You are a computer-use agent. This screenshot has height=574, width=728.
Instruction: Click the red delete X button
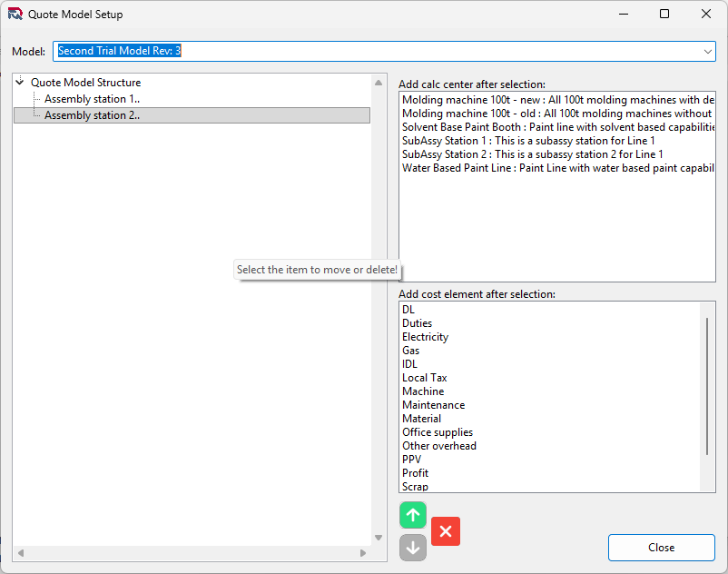446,531
